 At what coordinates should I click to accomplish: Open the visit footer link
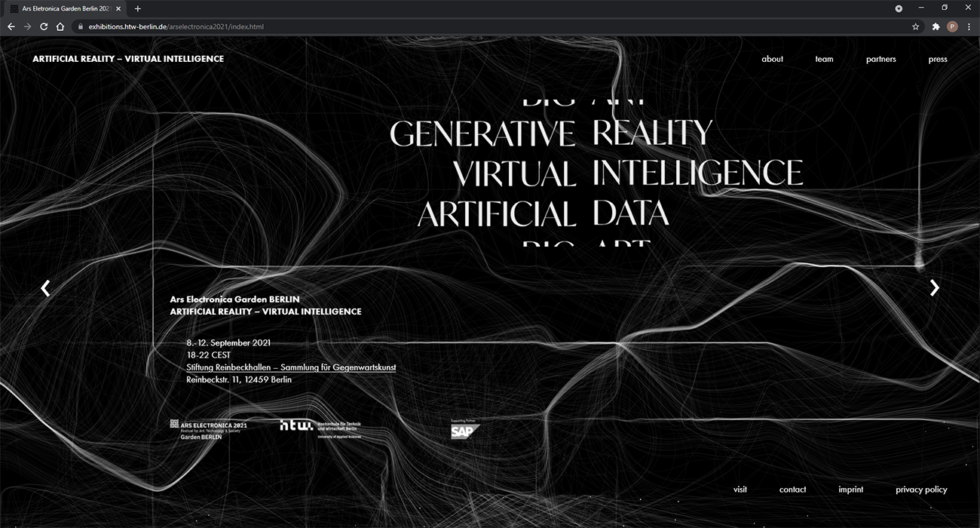740,490
